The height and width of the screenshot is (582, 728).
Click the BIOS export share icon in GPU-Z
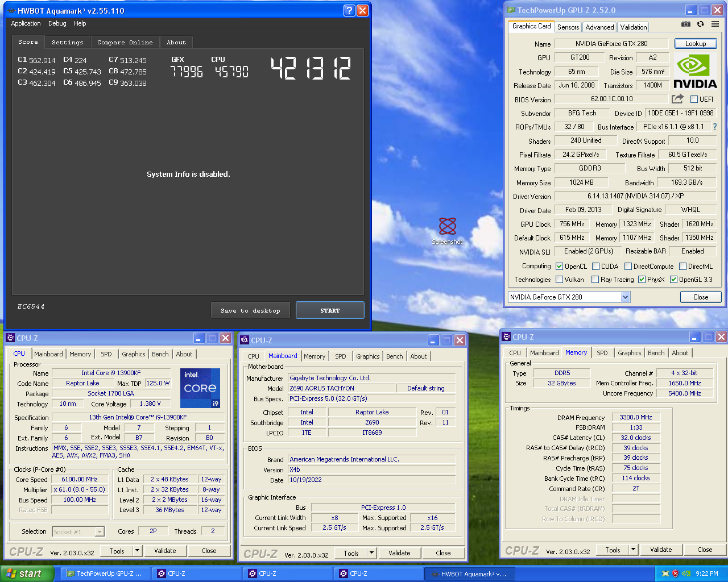click(677, 98)
